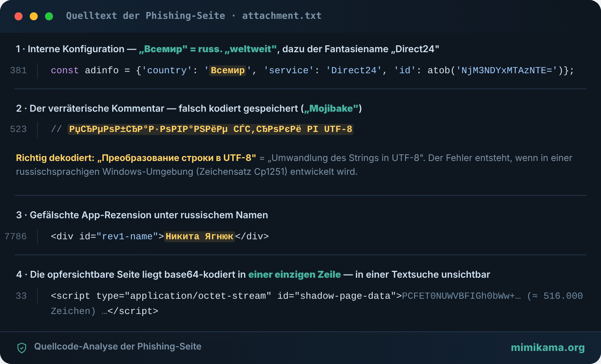The width and height of the screenshot is (601, 364).
Task: Select line number 523
Action: [19, 129]
